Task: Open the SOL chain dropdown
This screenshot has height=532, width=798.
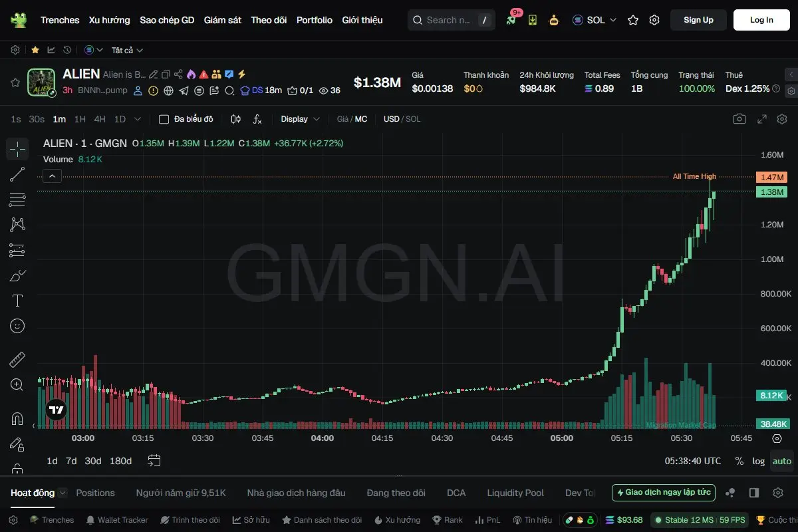Action: (x=595, y=20)
